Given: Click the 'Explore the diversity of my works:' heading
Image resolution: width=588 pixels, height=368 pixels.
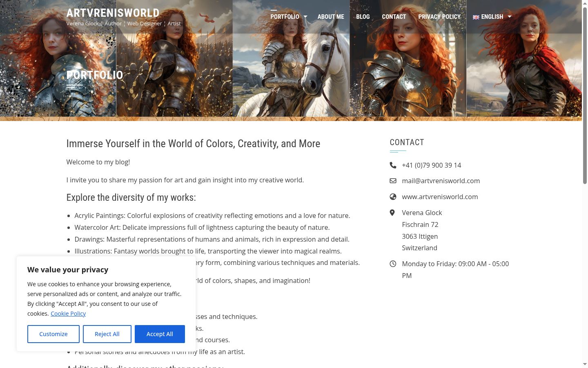Looking at the screenshot, I should (x=131, y=197).
